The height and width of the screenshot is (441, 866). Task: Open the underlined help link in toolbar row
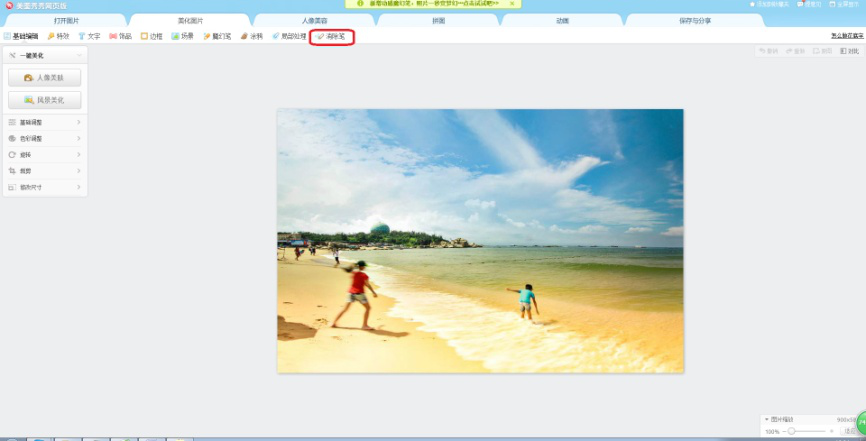847,35
